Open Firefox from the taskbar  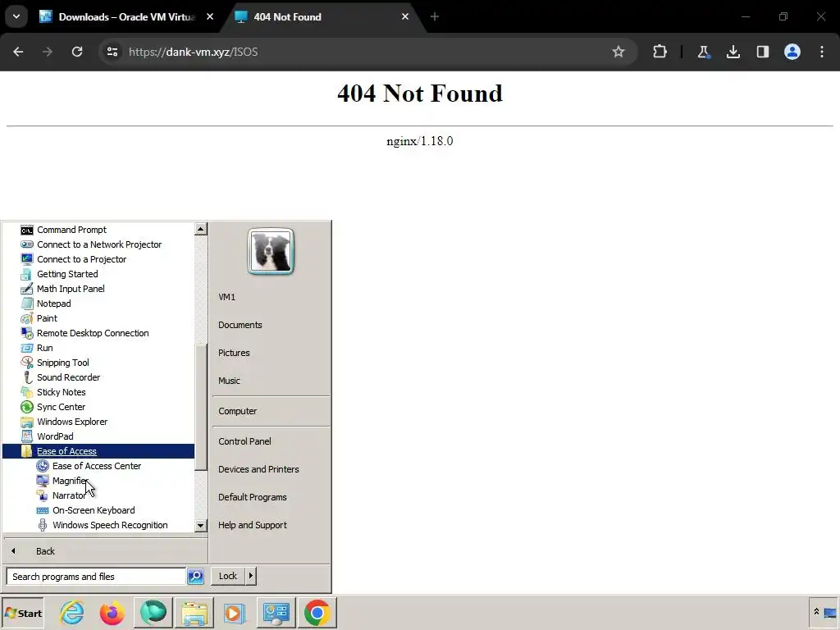click(x=112, y=613)
